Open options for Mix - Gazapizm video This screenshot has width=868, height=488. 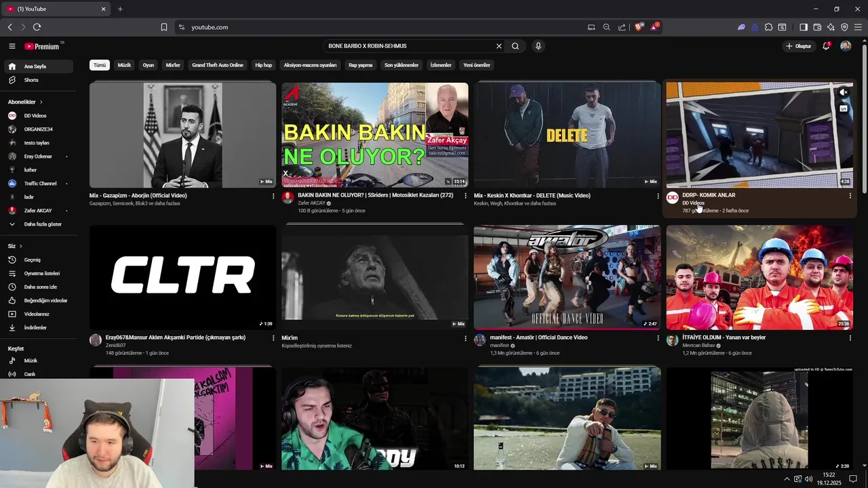[x=273, y=196]
